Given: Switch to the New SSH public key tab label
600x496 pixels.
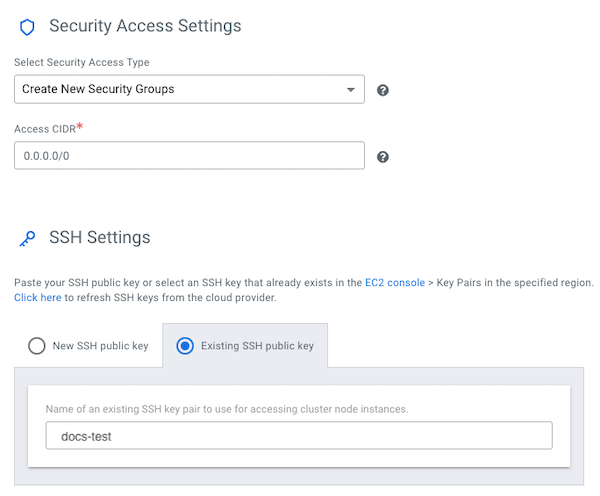Looking at the screenshot, I should pos(100,346).
